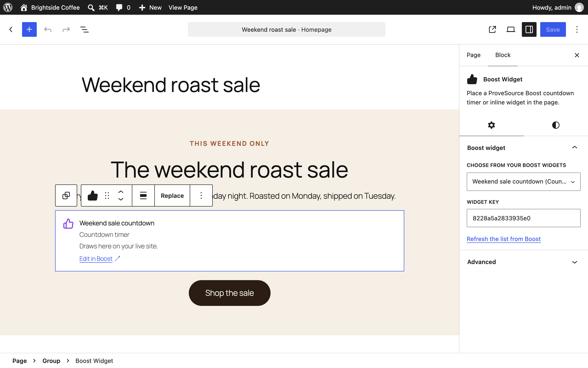Screen dimensions: 588x368
Task: Save the page
Action: point(553,29)
